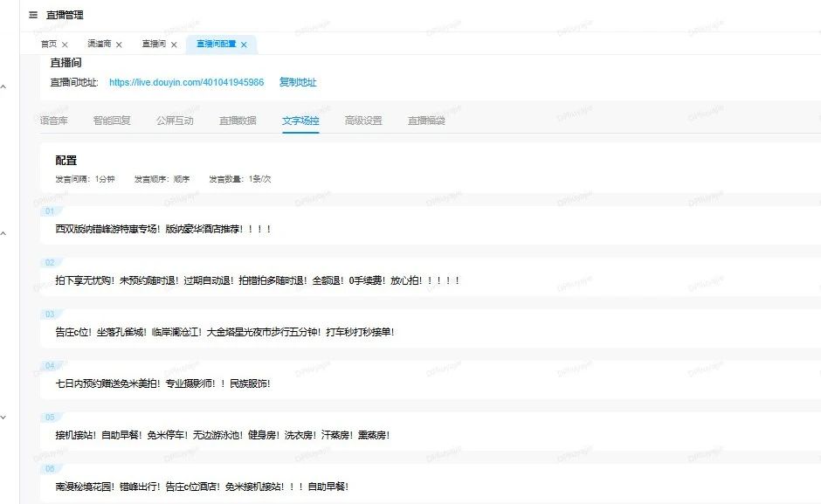
Task: Collapse the middle sidebar section using the up chevron
Action: (3, 233)
